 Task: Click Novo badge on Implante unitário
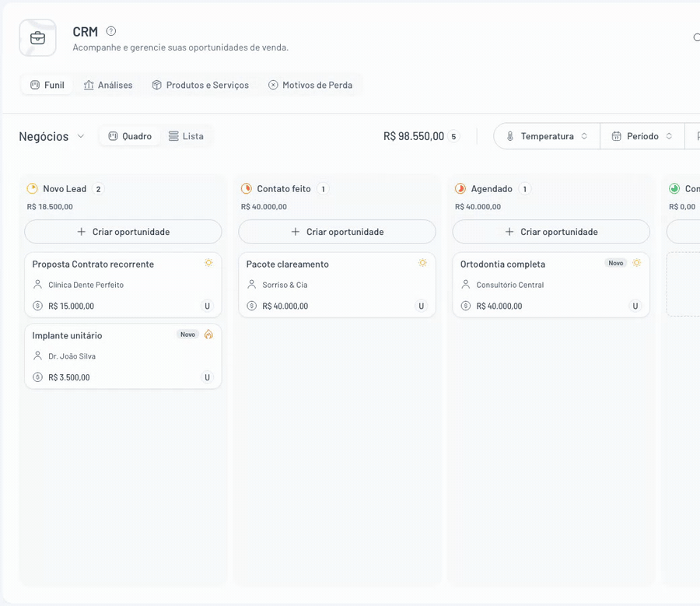click(187, 334)
